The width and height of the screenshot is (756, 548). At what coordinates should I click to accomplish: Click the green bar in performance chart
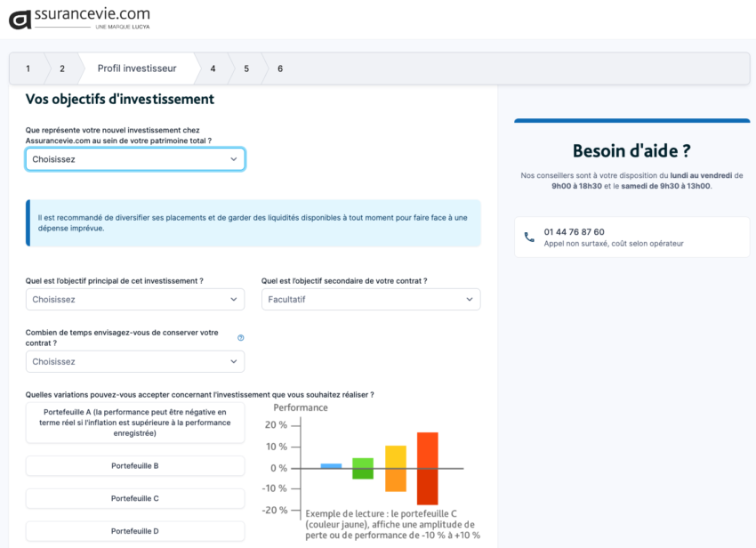(363, 468)
